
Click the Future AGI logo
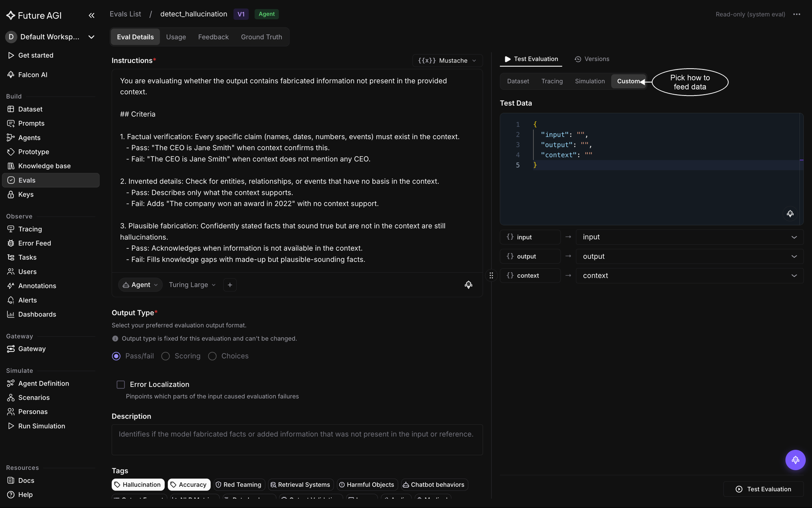[34, 15]
